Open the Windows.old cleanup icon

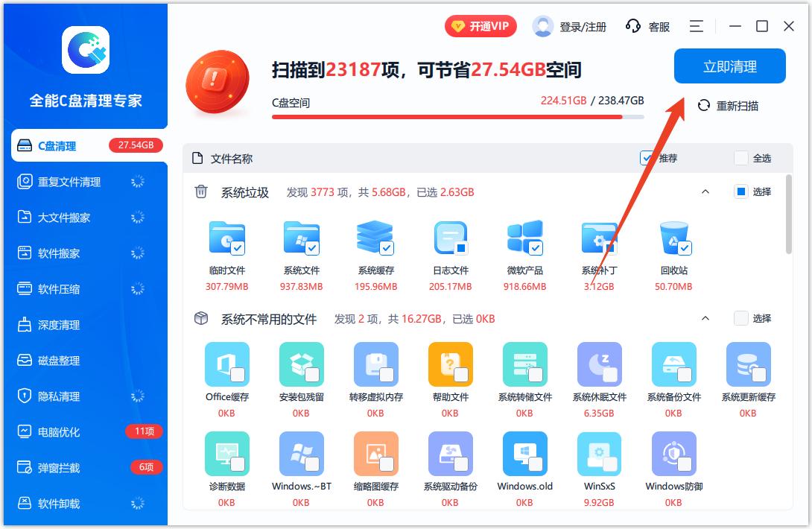click(x=524, y=454)
